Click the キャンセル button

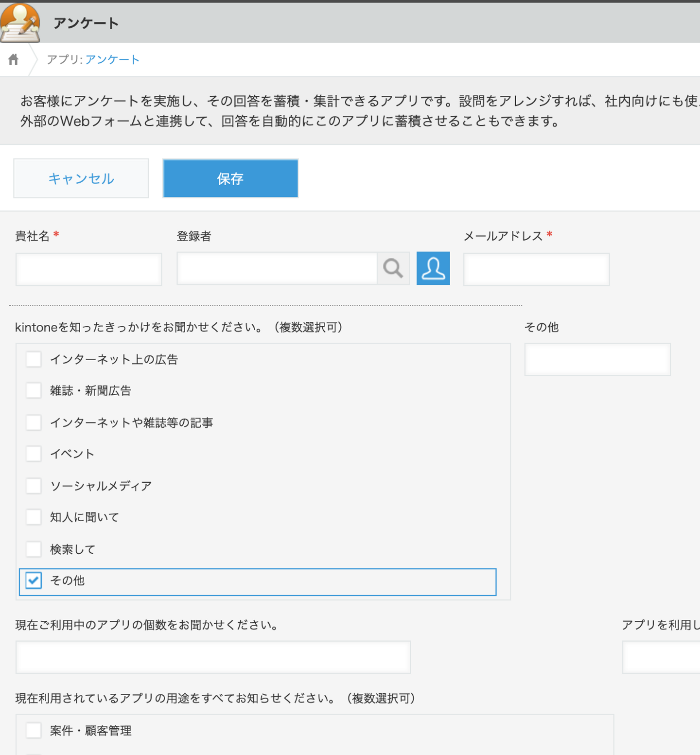coord(81,178)
